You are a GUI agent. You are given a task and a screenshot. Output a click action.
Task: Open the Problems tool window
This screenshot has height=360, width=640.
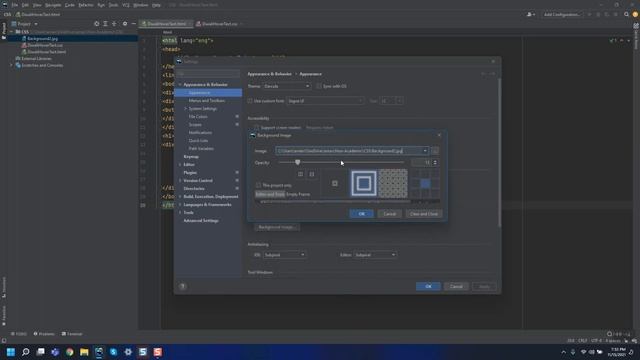44,334
